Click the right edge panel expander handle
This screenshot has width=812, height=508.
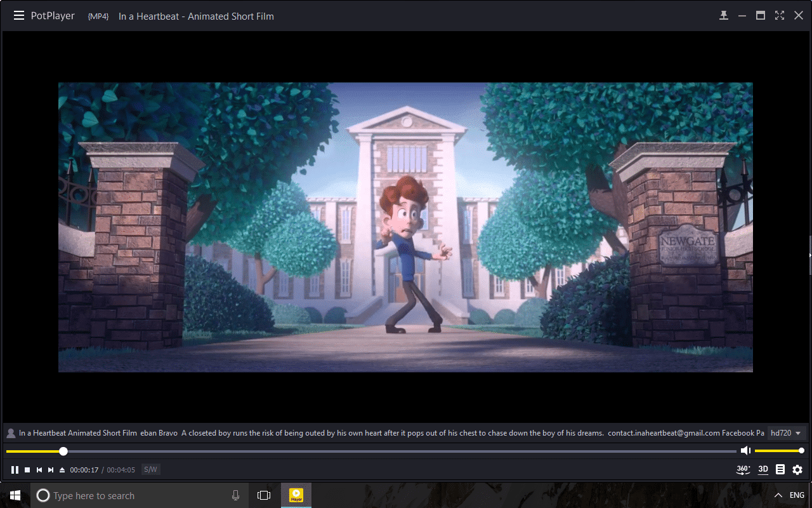click(x=810, y=255)
